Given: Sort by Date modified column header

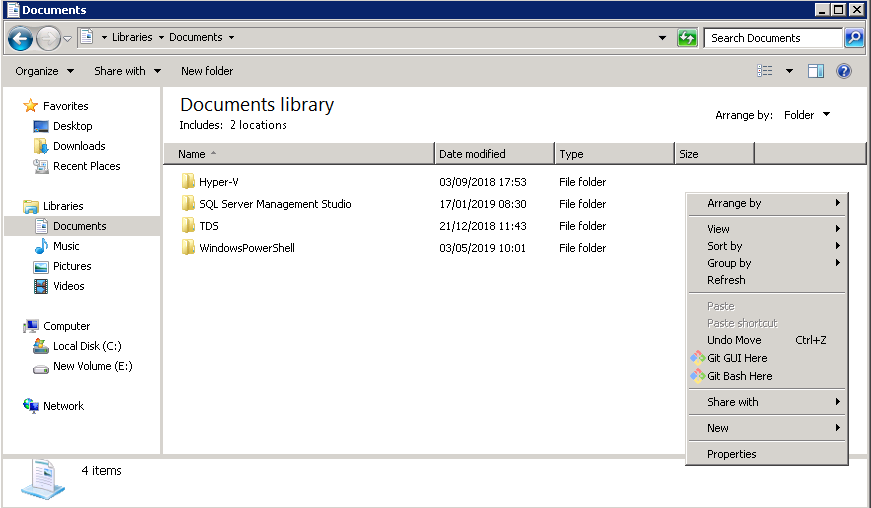Looking at the screenshot, I should [x=494, y=154].
